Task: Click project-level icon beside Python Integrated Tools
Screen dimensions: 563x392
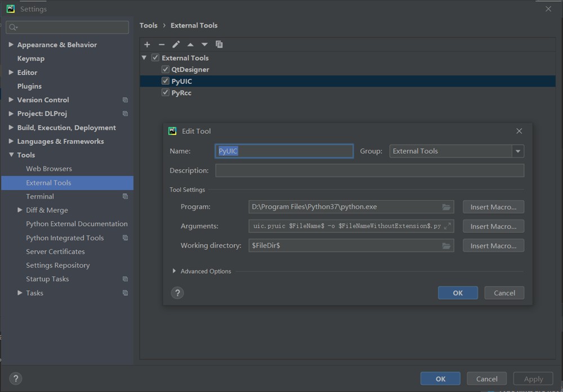Action: click(x=125, y=238)
